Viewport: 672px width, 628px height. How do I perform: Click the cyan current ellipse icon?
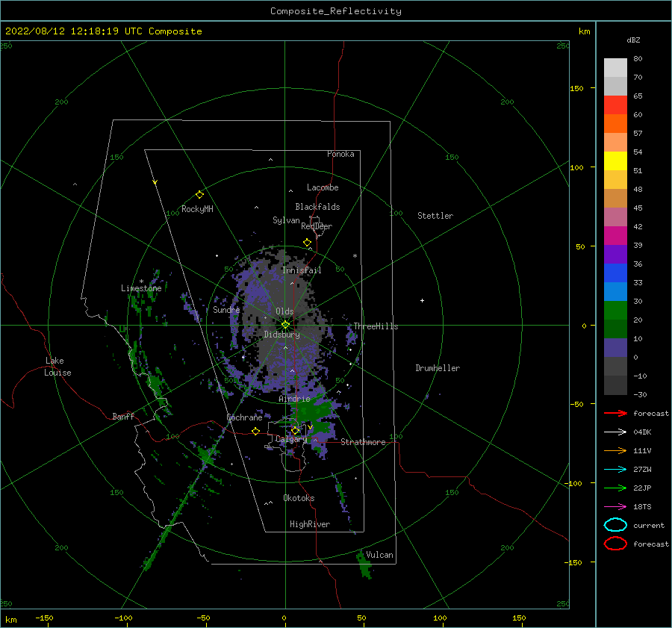pyautogui.click(x=615, y=525)
